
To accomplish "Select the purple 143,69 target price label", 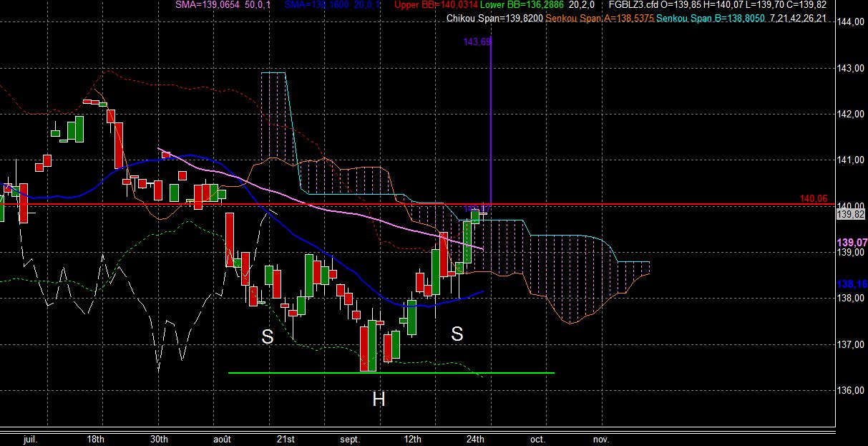I will click(x=477, y=42).
